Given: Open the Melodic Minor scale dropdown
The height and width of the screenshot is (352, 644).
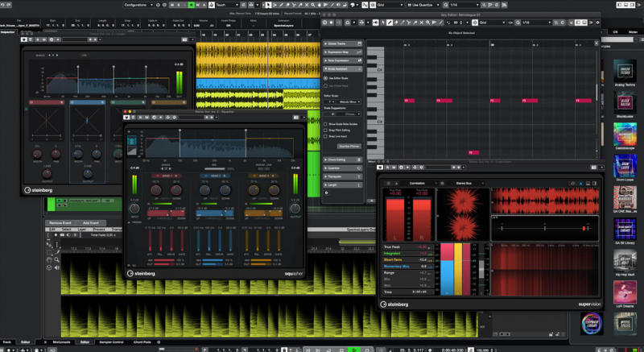Looking at the screenshot, I should coord(349,101).
